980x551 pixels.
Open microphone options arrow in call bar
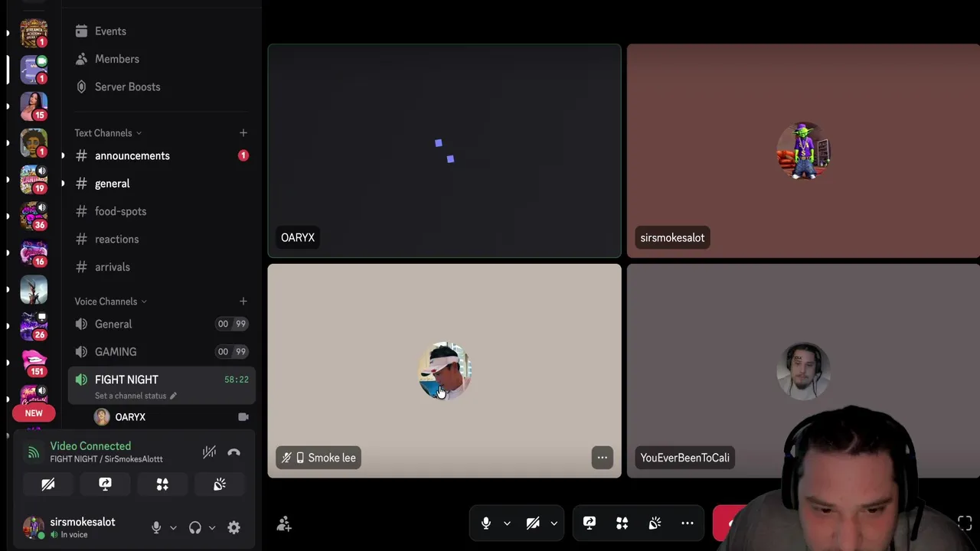507,523
